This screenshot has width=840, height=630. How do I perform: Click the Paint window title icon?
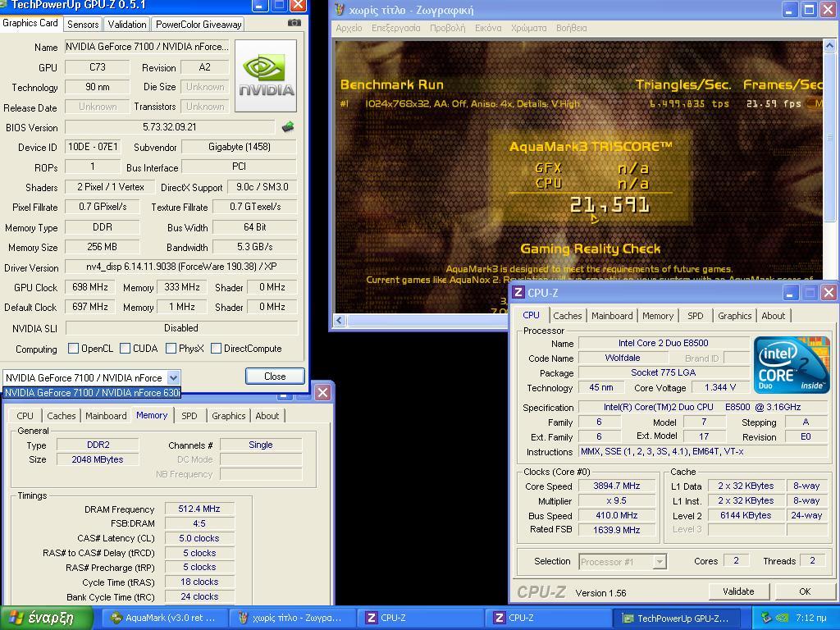click(340, 10)
